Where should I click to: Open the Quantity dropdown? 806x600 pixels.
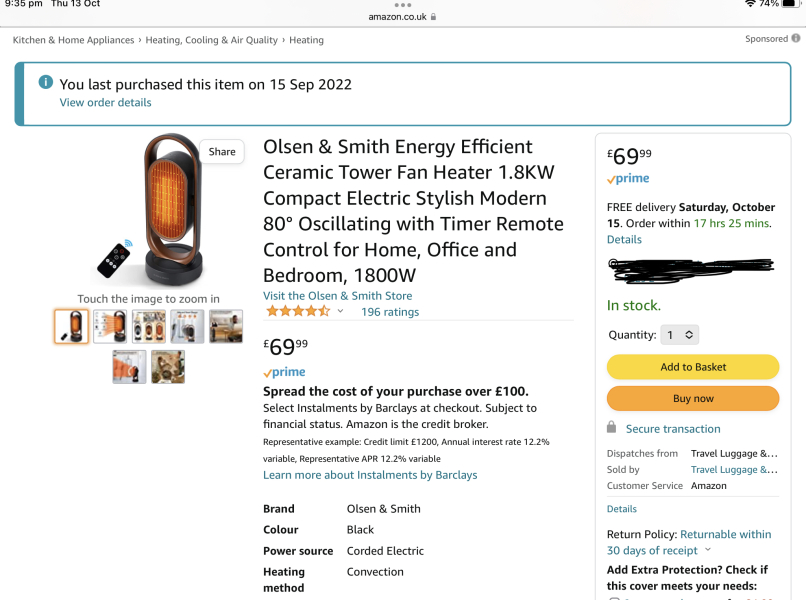(679, 334)
